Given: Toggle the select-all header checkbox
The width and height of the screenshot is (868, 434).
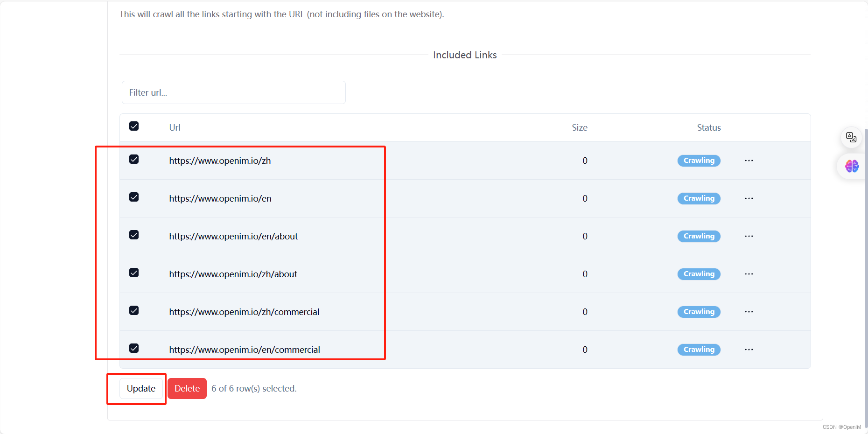Looking at the screenshot, I should 134,126.
